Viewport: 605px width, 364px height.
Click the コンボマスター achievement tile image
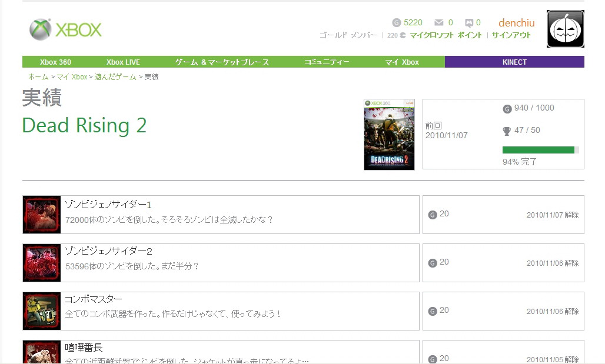pos(42,311)
